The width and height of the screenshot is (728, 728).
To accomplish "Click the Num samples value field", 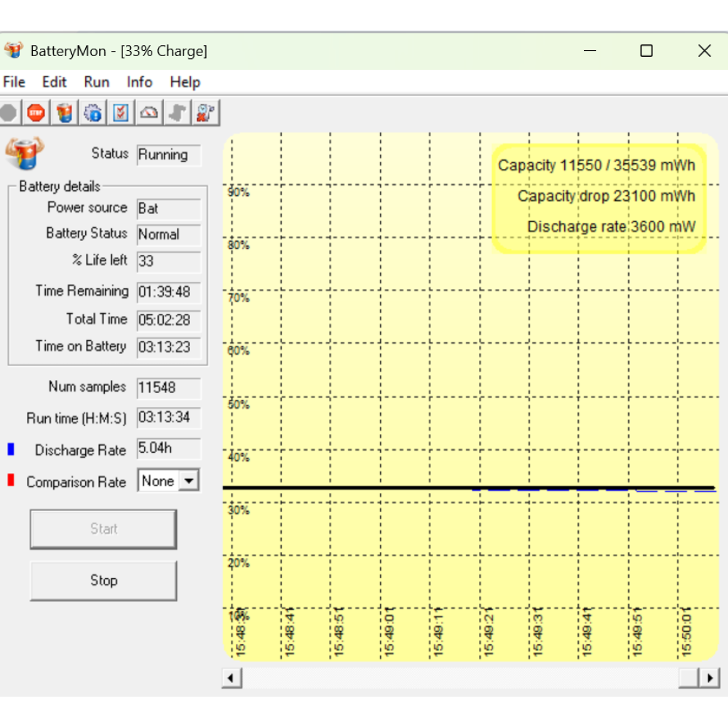I will 168,388.
